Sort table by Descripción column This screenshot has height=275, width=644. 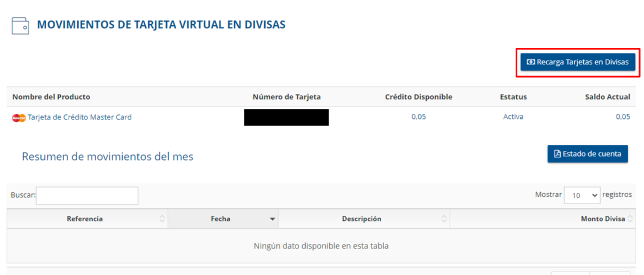coord(364,219)
